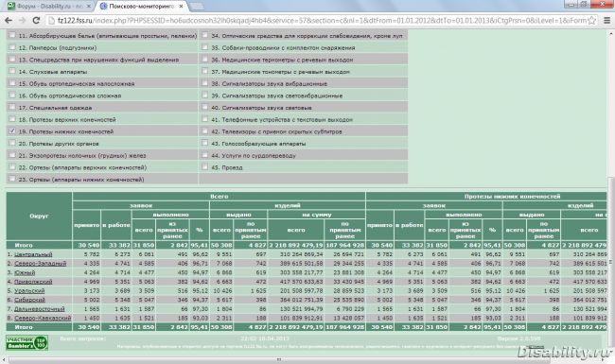Click the 43. Голосообразующие аппараты label
The width and height of the screenshot is (615, 364).
(x=258, y=144)
